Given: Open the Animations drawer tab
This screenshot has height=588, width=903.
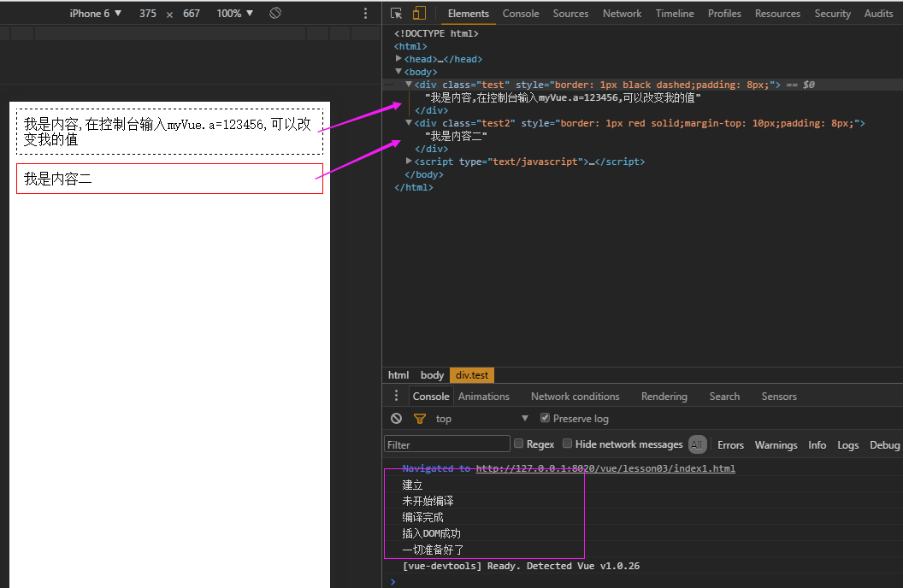Looking at the screenshot, I should tap(484, 396).
